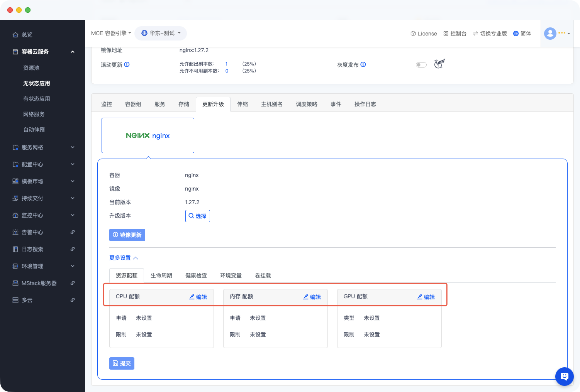Click the CPU 配额 edit pencil icon
The height and width of the screenshot is (392, 580).
pyautogui.click(x=192, y=297)
